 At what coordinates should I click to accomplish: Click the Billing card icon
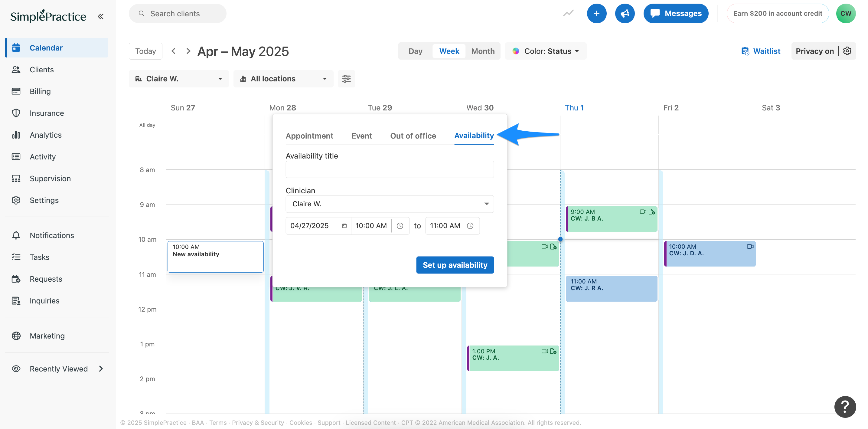(x=16, y=91)
